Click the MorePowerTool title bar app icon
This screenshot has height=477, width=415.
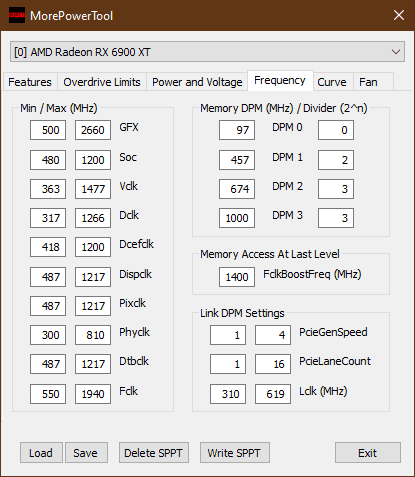(x=17, y=15)
